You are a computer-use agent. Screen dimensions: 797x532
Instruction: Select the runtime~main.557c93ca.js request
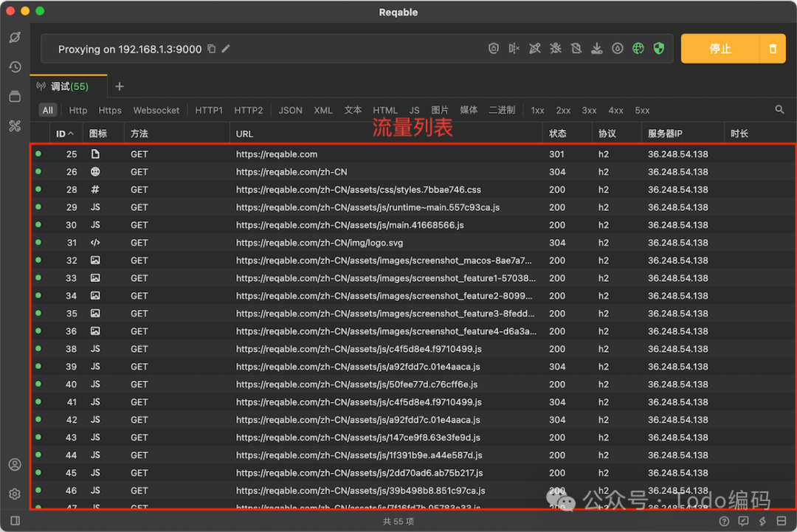pyautogui.click(x=413, y=207)
